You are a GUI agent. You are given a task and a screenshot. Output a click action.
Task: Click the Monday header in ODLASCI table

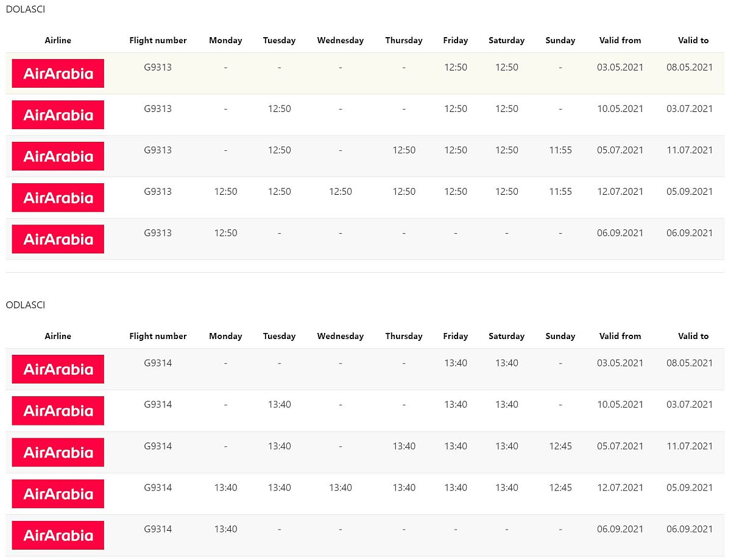click(x=225, y=336)
